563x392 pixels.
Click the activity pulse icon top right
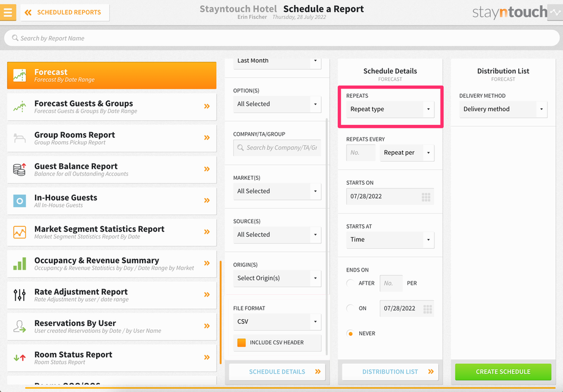coord(555,13)
